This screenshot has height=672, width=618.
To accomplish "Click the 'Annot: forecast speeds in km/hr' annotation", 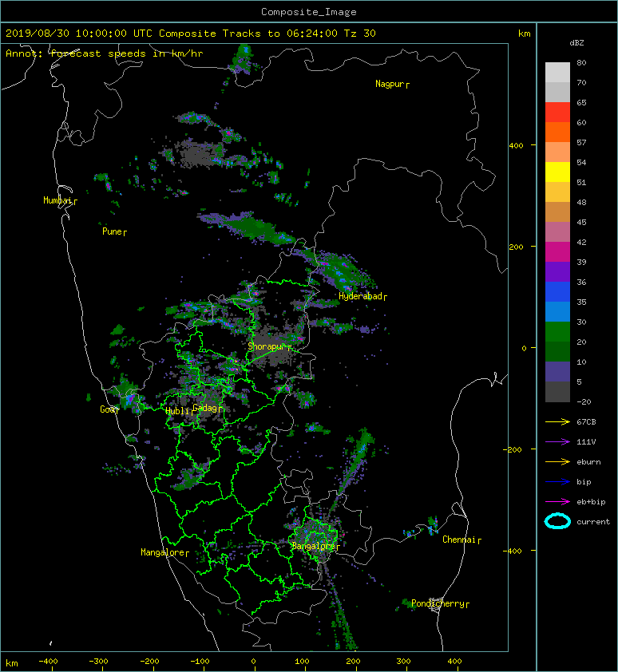I will pos(105,53).
